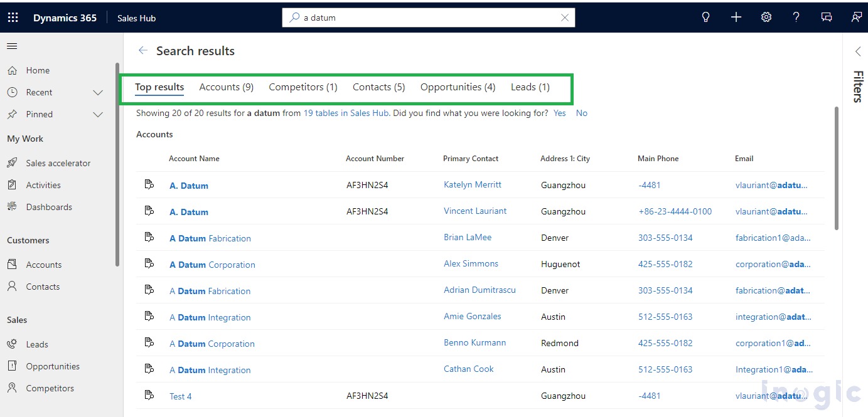
Task: Click the Dynamics 365 title
Action: point(65,18)
